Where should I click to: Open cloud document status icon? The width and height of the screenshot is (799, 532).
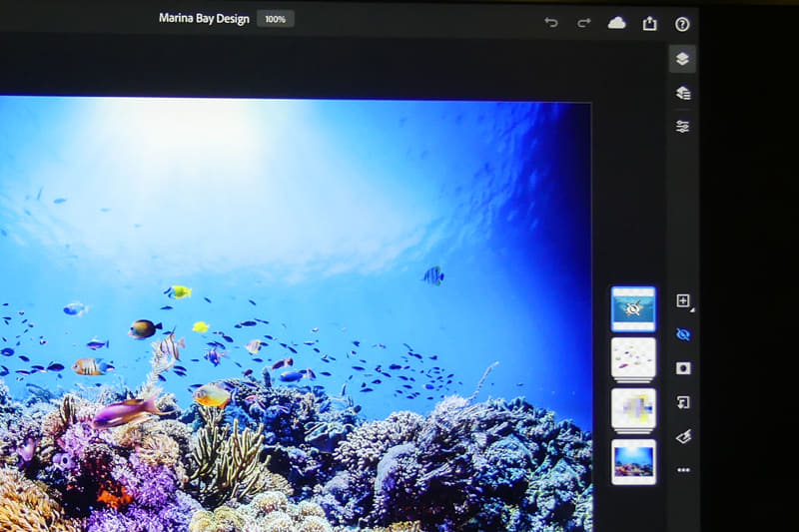[616, 22]
